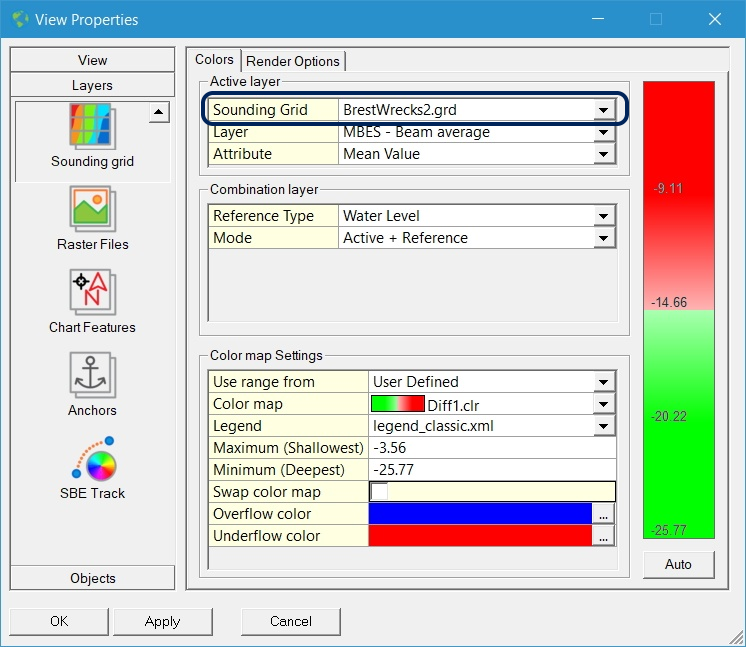746x647 pixels.
Task: Expand the Sounding Grid file dropdown
Action: click(603, 110)
